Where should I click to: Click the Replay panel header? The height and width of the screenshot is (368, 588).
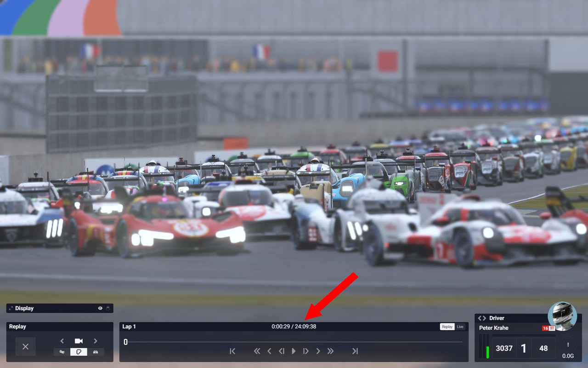click(x=60, y=327)
